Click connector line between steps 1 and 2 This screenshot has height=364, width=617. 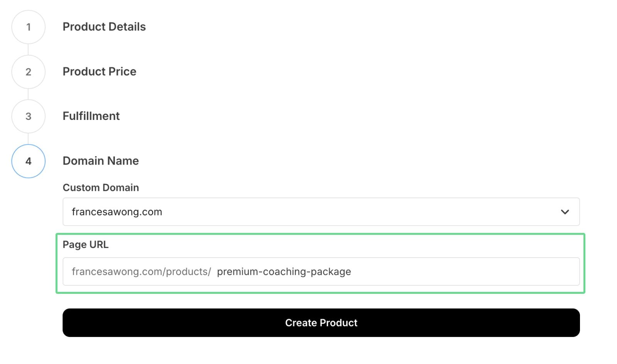28,49
